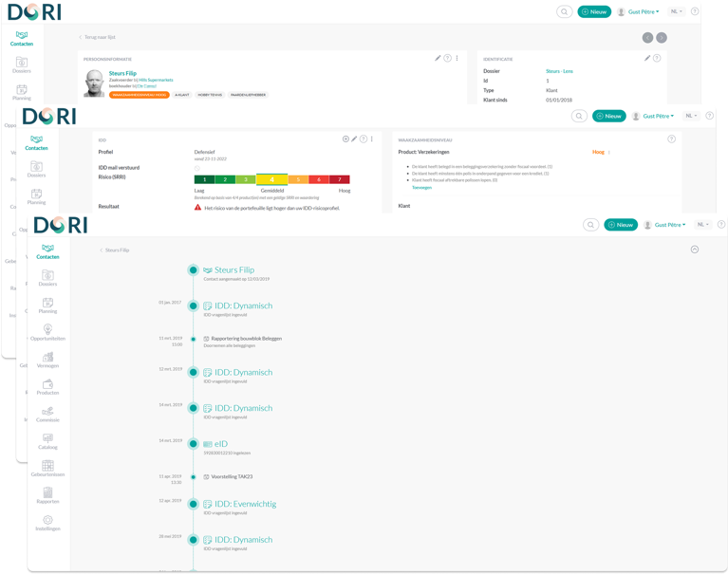Screen dimensions: 728x574
Task: Open Dossiers in the front sidebar
Action: click(47, 277)
